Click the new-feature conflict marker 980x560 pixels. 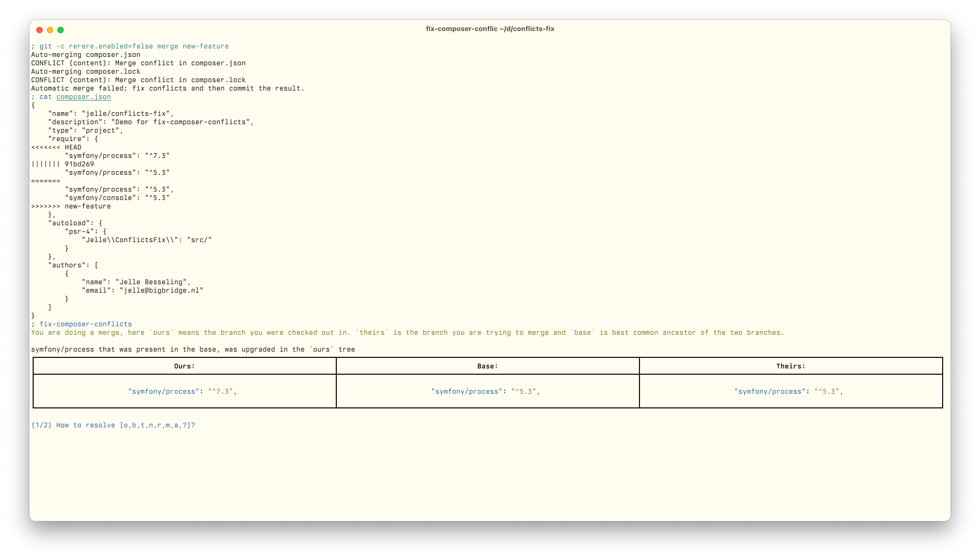pyautogui.click(x=71, y=206)
